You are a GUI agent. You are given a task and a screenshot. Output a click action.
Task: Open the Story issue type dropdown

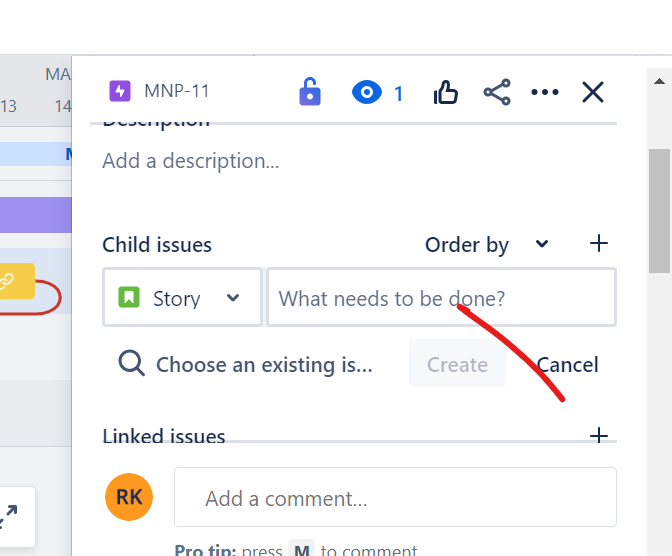182,298
